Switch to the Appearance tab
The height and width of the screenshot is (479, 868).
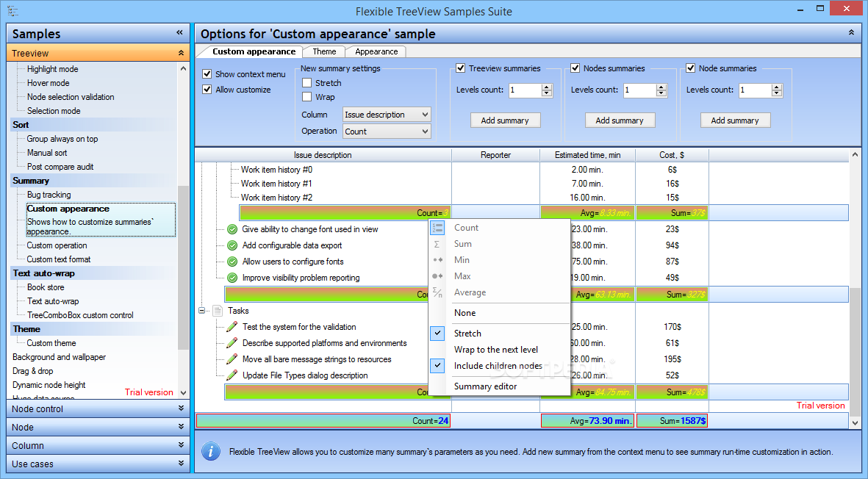pyautogui.click(x=376, y=51)
